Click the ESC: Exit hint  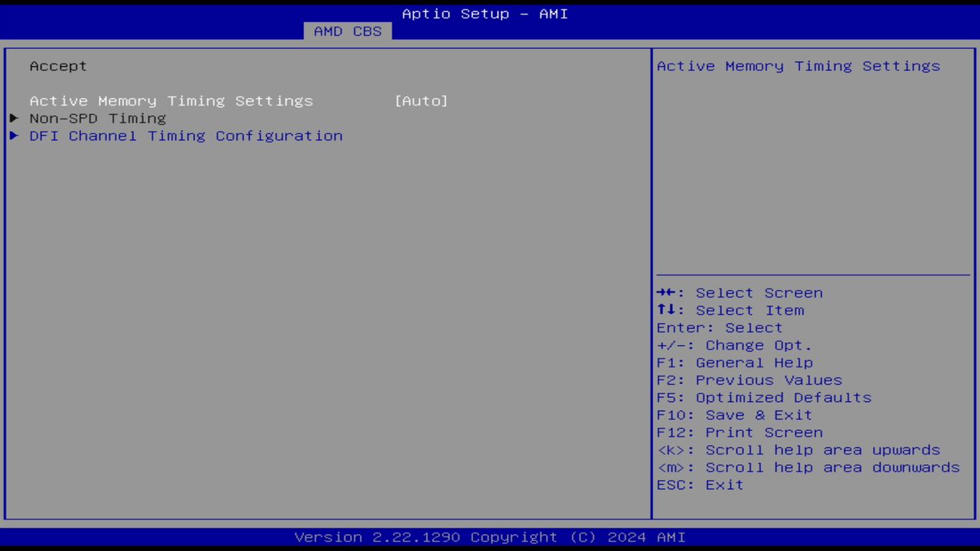point(701,485)
